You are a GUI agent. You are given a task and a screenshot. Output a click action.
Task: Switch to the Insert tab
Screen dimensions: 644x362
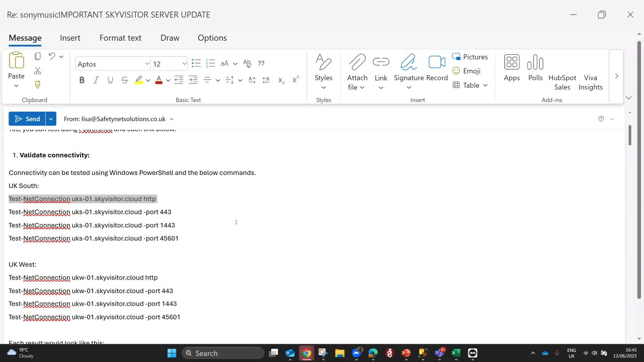pos(70,38)
